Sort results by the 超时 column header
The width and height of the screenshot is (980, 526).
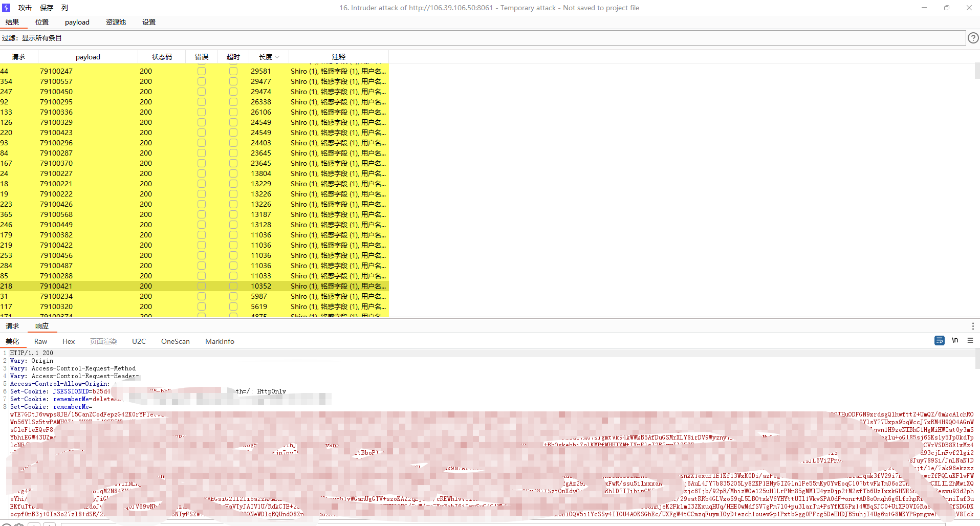click(x=233, y=57)
